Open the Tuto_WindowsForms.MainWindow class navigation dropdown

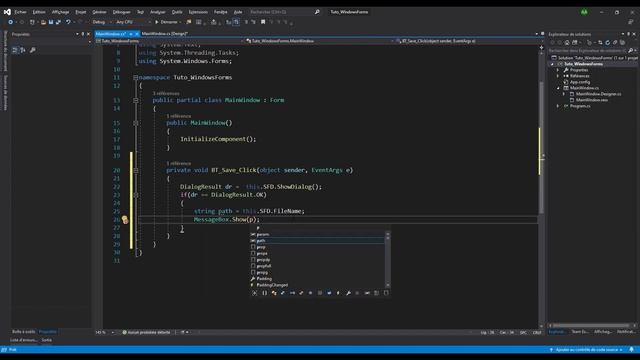pyautogui.click(x=319, y=41)
